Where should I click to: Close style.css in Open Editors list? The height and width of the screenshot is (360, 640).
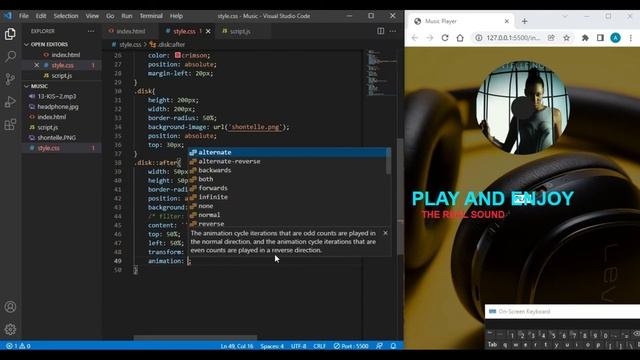tap(37, 65)
